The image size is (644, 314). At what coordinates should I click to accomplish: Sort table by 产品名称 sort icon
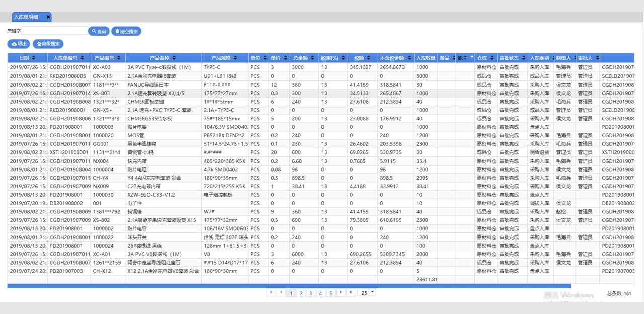pos(174,58)
